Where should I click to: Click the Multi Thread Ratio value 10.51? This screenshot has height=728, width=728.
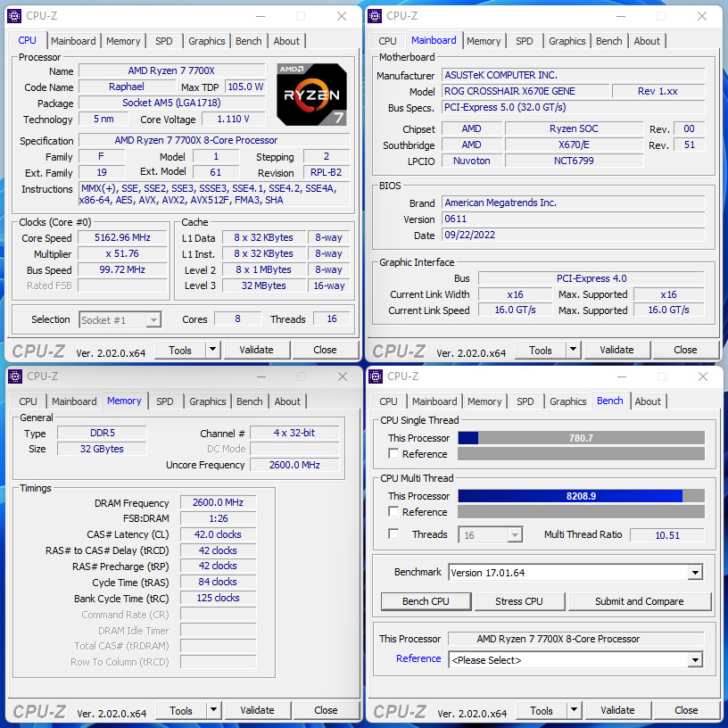pyautogui.click(x=667, y=535)
